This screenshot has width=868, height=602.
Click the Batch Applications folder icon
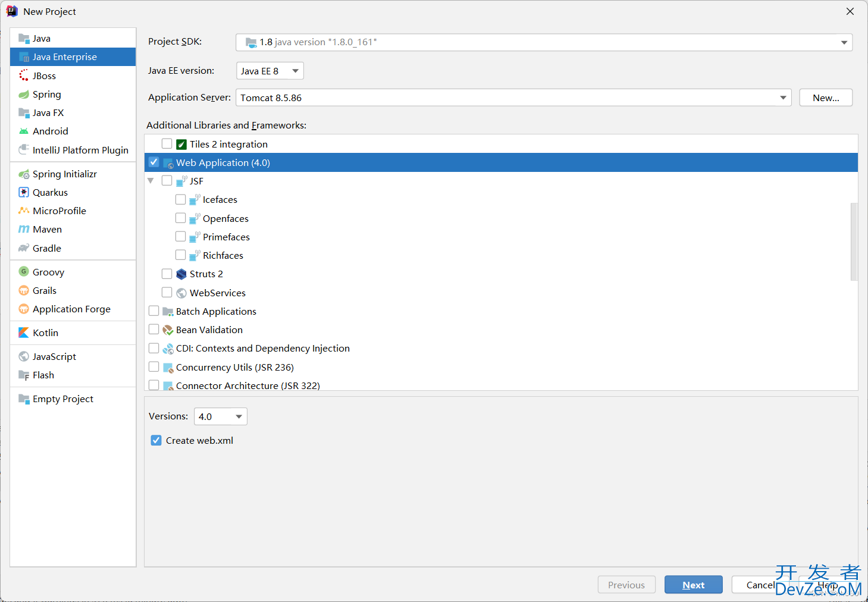pyautogui.click(x=168, y=312)
